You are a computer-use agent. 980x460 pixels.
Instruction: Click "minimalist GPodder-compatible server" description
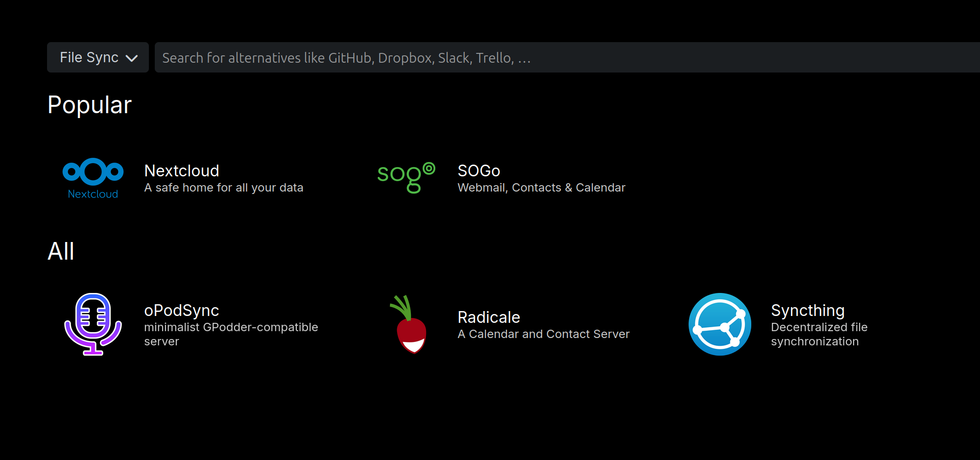(x=231, y=334)
